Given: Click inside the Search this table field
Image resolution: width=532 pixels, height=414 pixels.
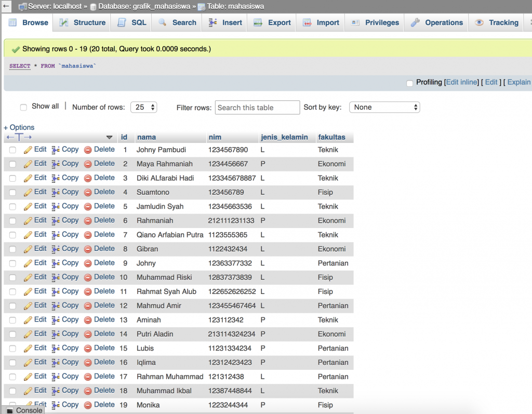Looking at the screenshot, I should click(x=257, y=108).
